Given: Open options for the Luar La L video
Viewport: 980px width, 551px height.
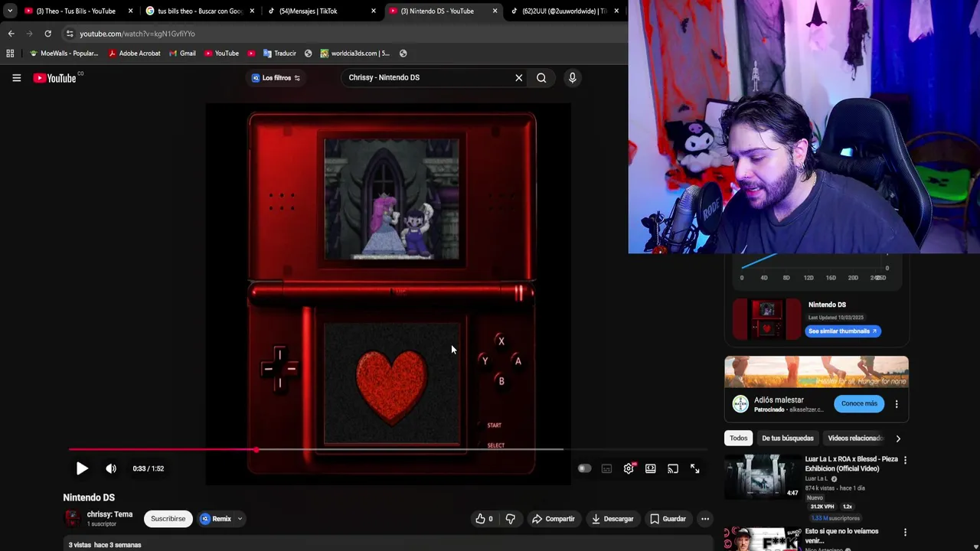Looking at the screenshot, I should [x=905, y=460].
